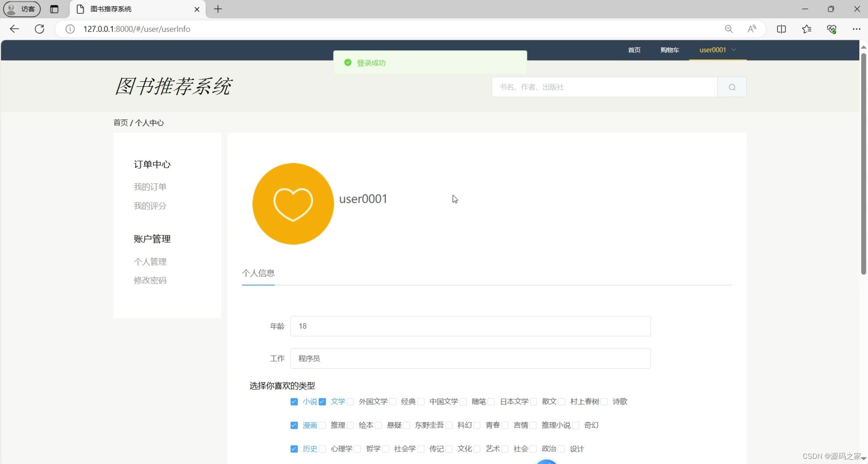Open 我的订单 in the sidebar
The height and width of the screenshot is (464, 868).
pyautogui.click(x=150, y=186)
